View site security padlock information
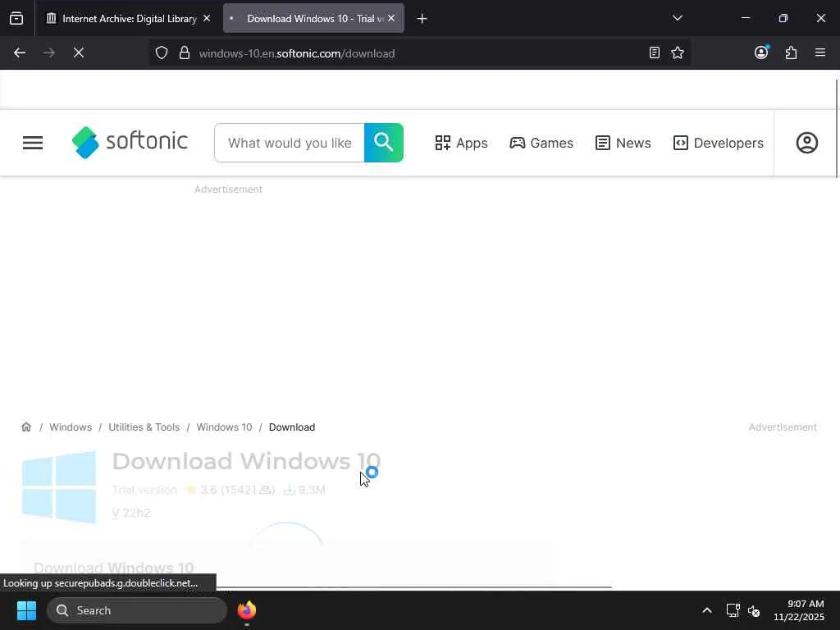This screenshot has height=630, width=840. 185,52
